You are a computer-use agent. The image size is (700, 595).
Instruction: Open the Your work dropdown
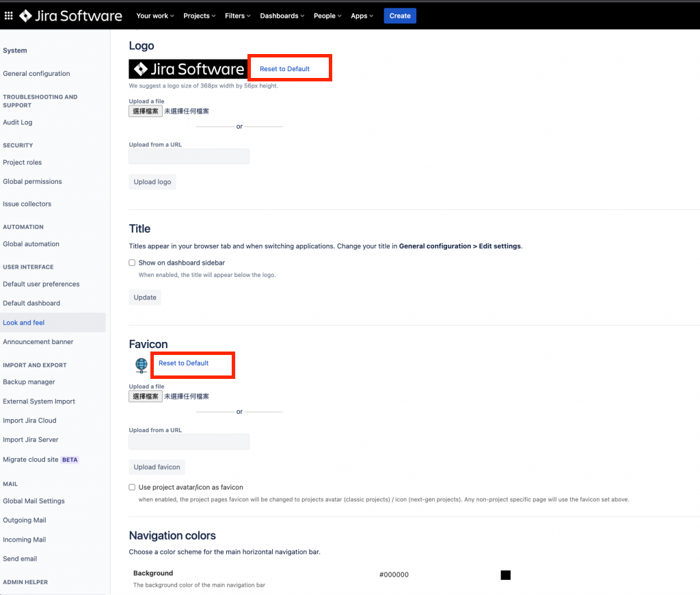[155, 16]
